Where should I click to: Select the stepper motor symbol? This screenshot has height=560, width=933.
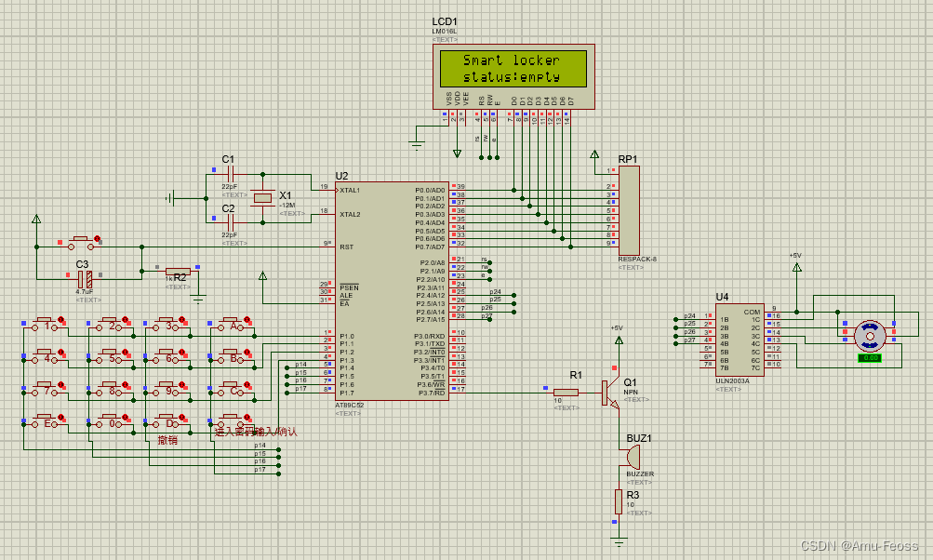tap(870, 336)
